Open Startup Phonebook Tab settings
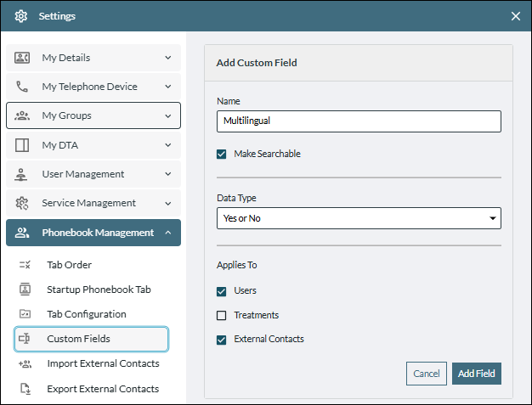The image size is (532, 405). [99, 290]
